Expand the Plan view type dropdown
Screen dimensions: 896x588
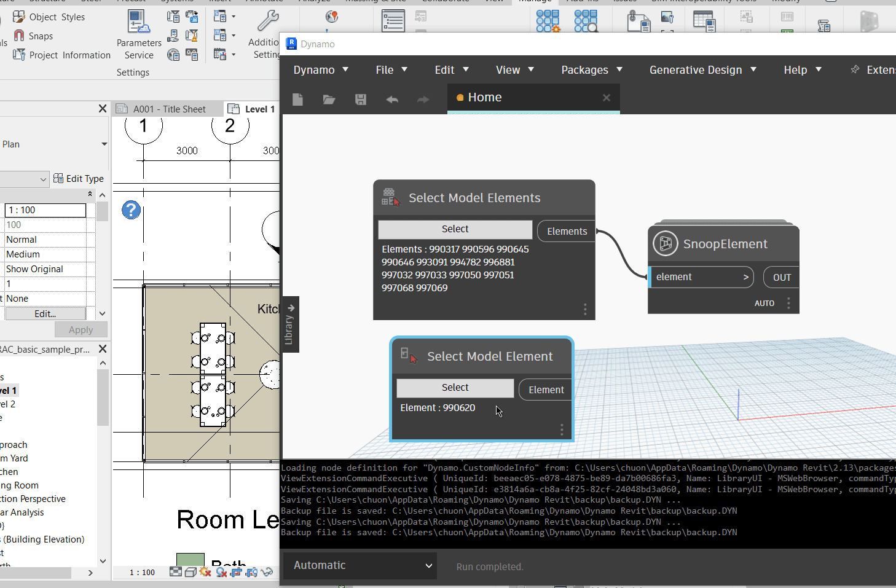(x=104, y=144)
